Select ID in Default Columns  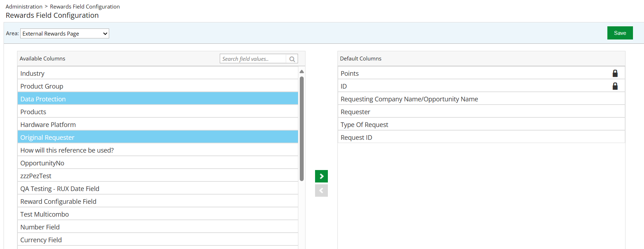pyautogui.click(x=481, y=86)
